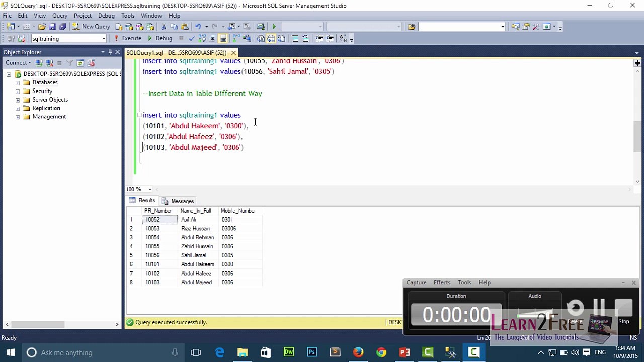
Task: Expand the Security node
Action: pos(18,91)
